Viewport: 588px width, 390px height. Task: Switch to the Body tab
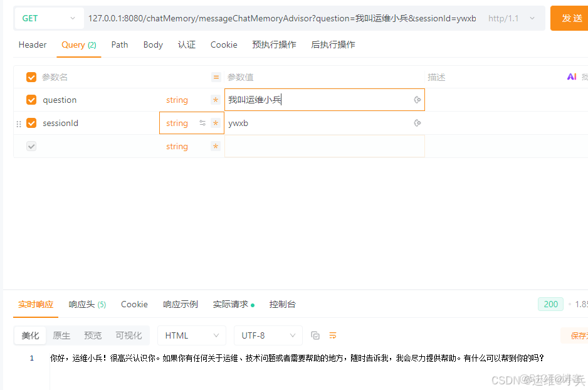(152, 45)
